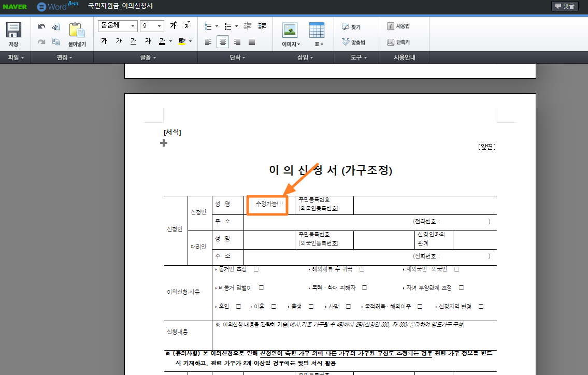Open the 글꼴 menu
The height and width of the screenshot is (375, 588).
point(148,57)
